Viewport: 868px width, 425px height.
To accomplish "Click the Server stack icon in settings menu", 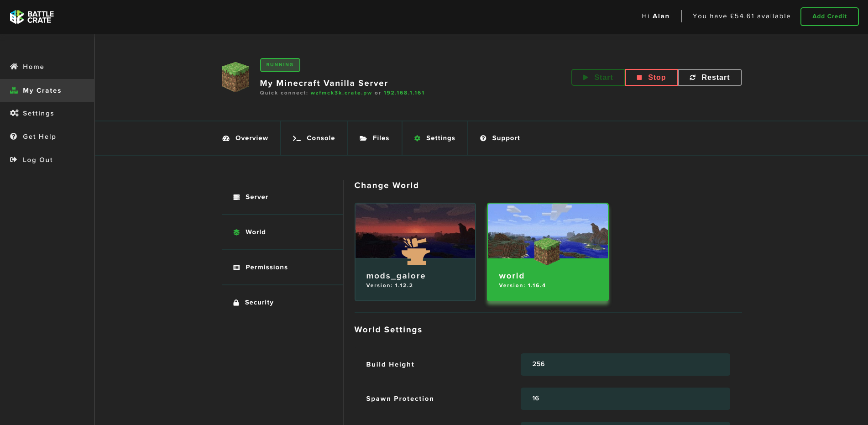I will pyautogui.click(x=236, y=197).
